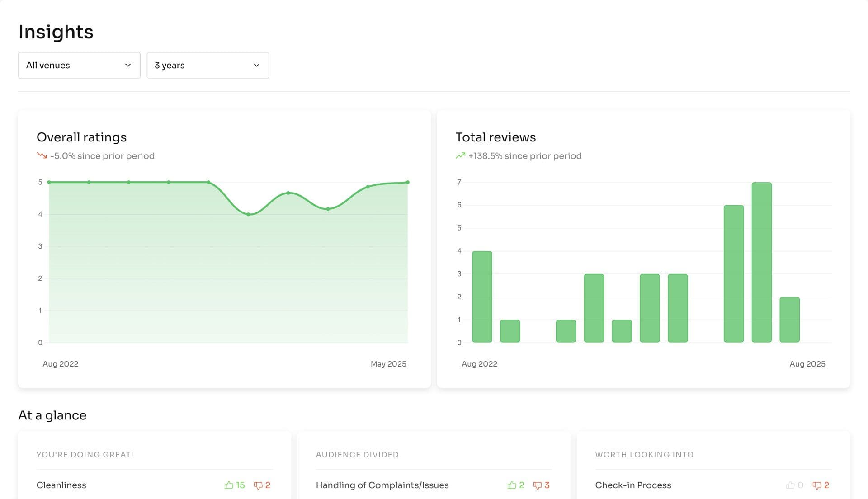
Task: Click the last bar in Total reviews chart
Action: [789, 319]
